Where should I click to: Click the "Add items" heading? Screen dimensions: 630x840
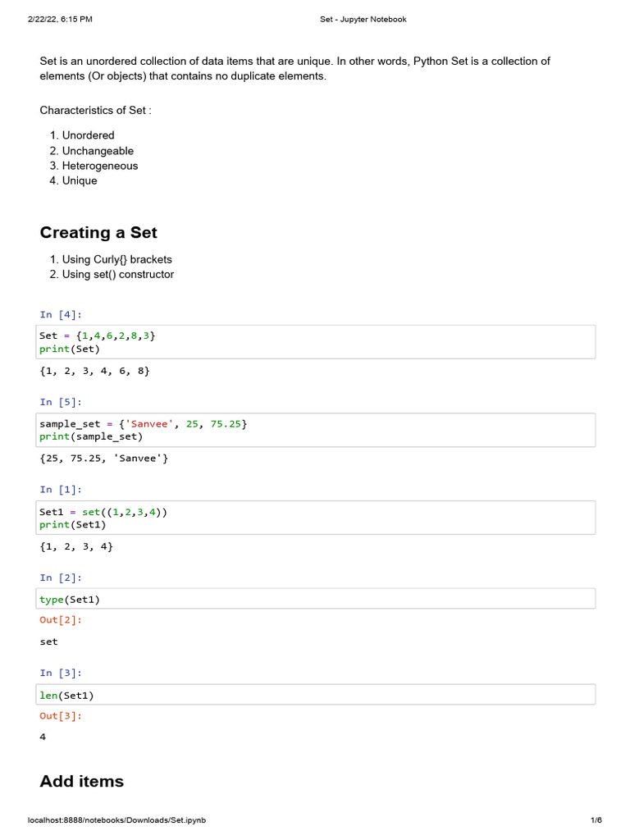[82, 781]
